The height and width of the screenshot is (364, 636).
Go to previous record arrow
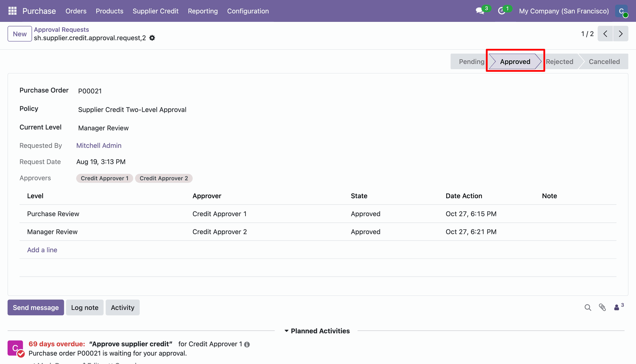click(x=605, y=34)
